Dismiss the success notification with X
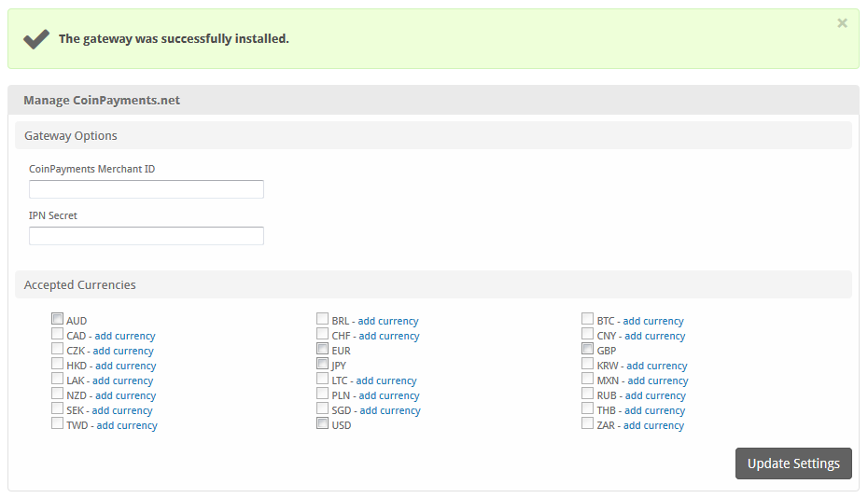The height and width of the screenshot is (498, 868). point(842,23)
